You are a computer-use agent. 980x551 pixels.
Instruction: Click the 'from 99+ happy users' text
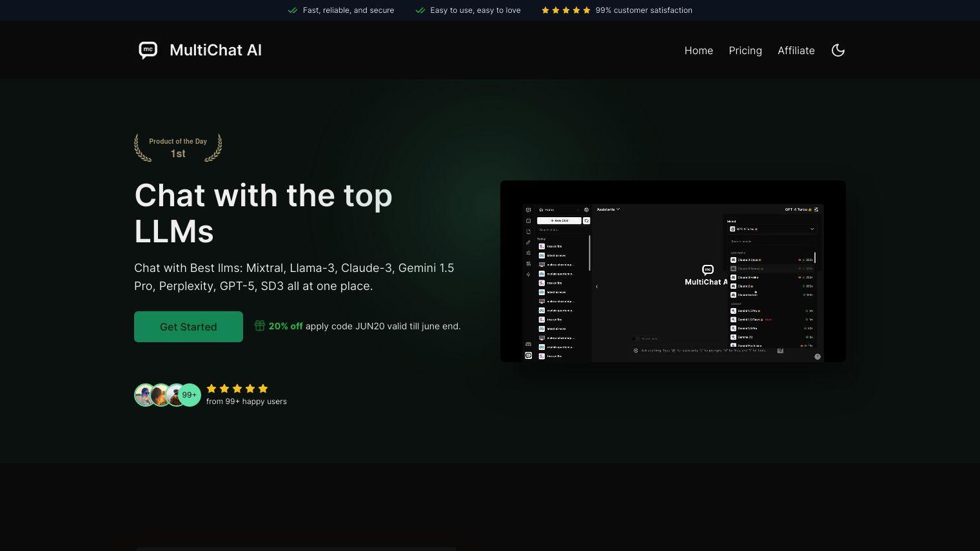246,401
